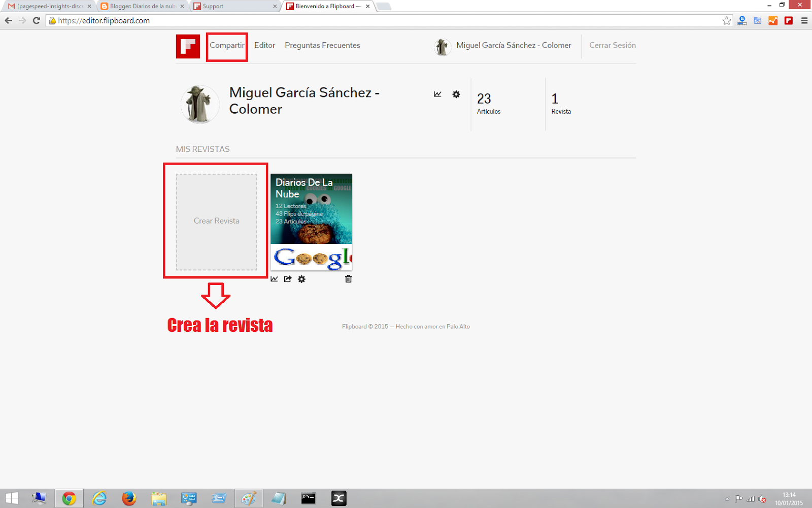
Task: Open the Compartir menu item
Action: click(x=227, y=45)
